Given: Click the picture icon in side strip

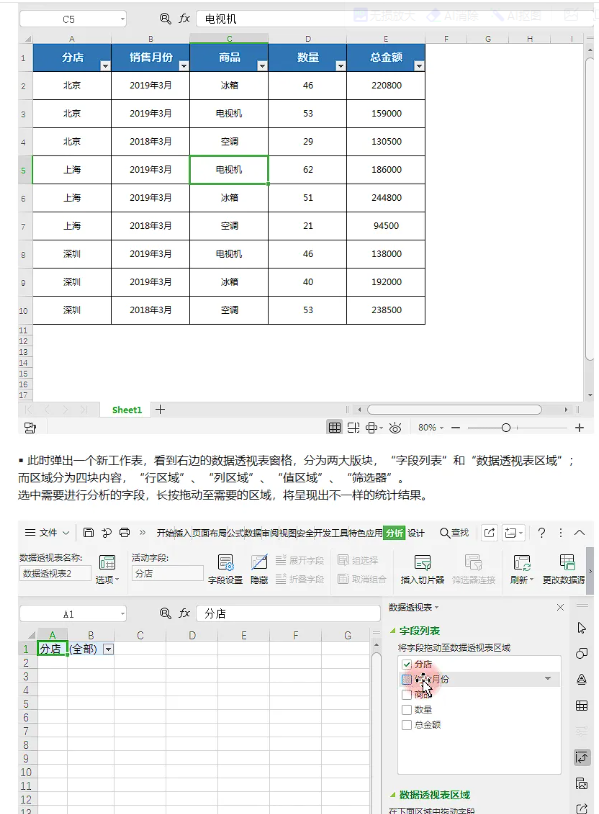Looking at the screenshot, I should click(x=582, y=783).
